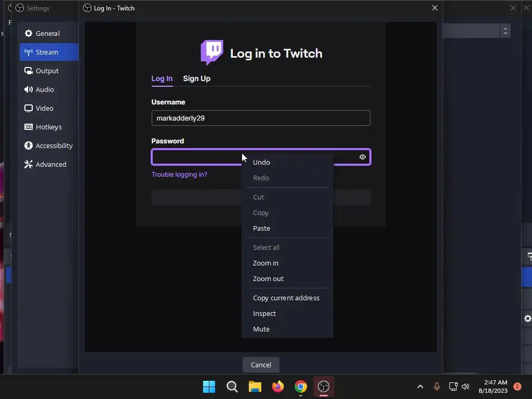
Task: Click the Username input field
Action: click(261, 118)
